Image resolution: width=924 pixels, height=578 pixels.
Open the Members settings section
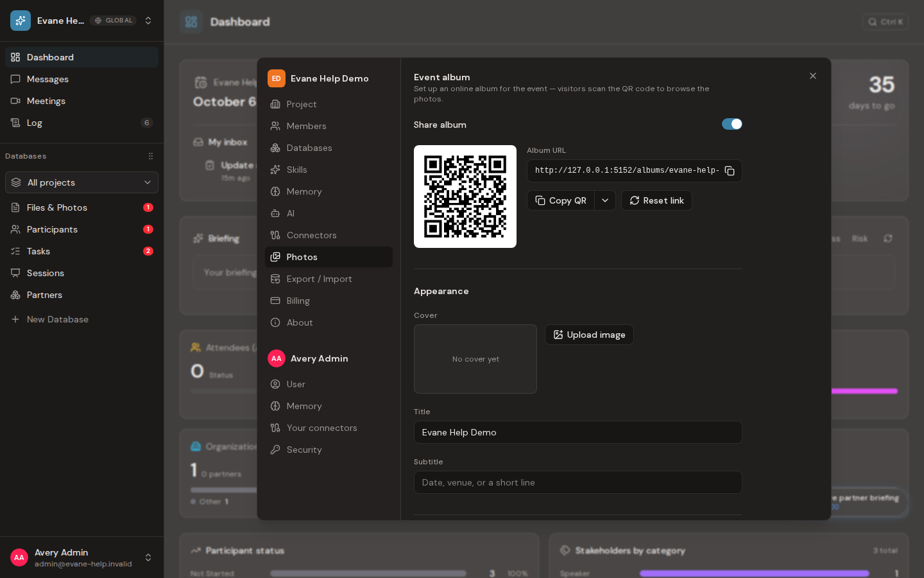point(329,126)
